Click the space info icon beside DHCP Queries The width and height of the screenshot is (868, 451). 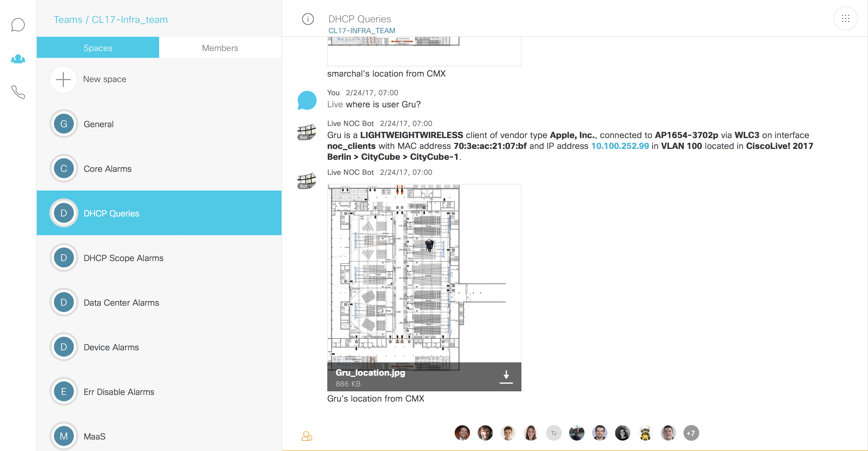[307, 19]
